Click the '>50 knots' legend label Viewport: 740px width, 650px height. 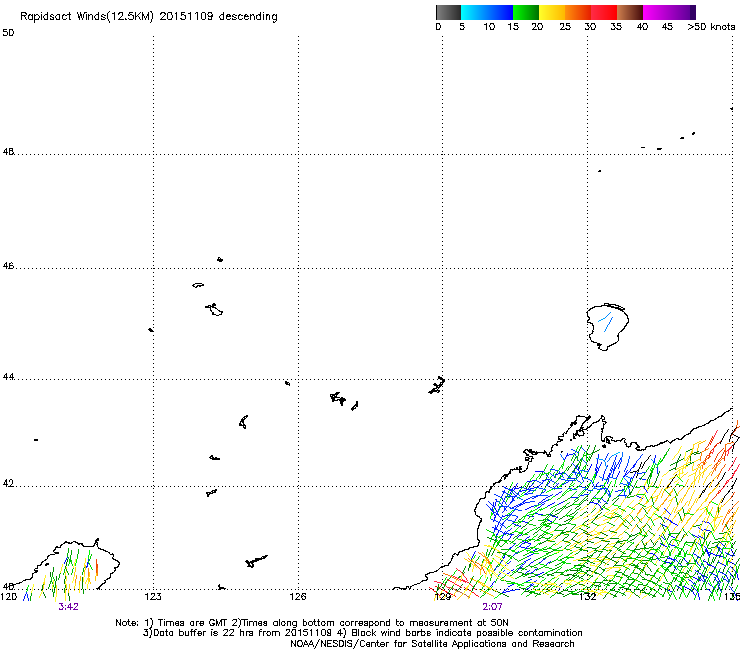coord(711,27)
